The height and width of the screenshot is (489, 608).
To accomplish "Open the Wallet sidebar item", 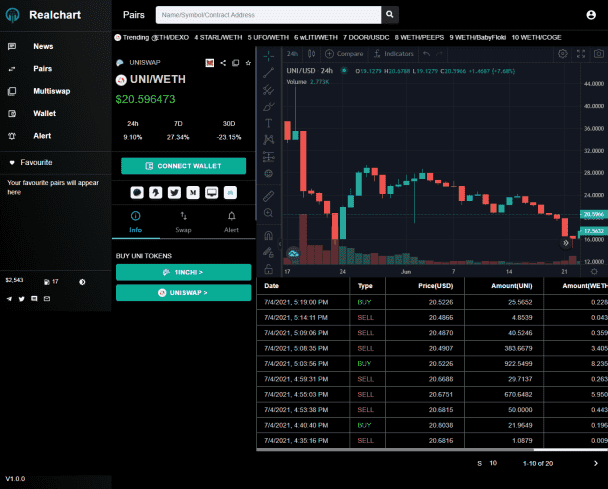I will click(44, 114).
